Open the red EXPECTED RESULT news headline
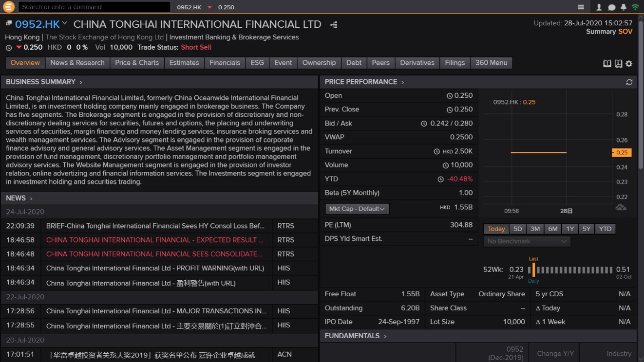The image size is (644, 362). click(155, 240)
